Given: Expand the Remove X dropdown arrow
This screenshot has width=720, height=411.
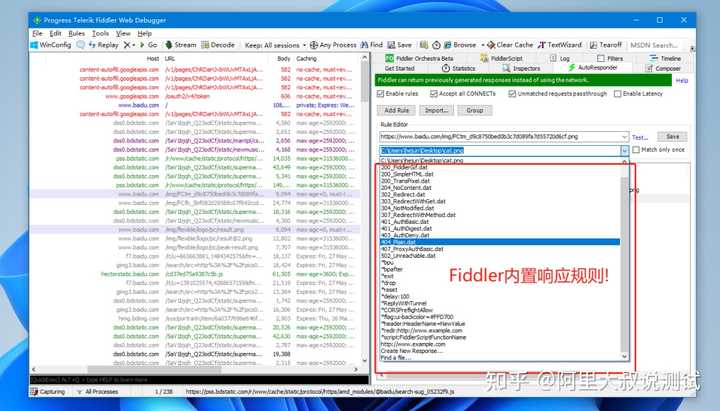Looking at the screenshot, I should [x=134, y=45].
